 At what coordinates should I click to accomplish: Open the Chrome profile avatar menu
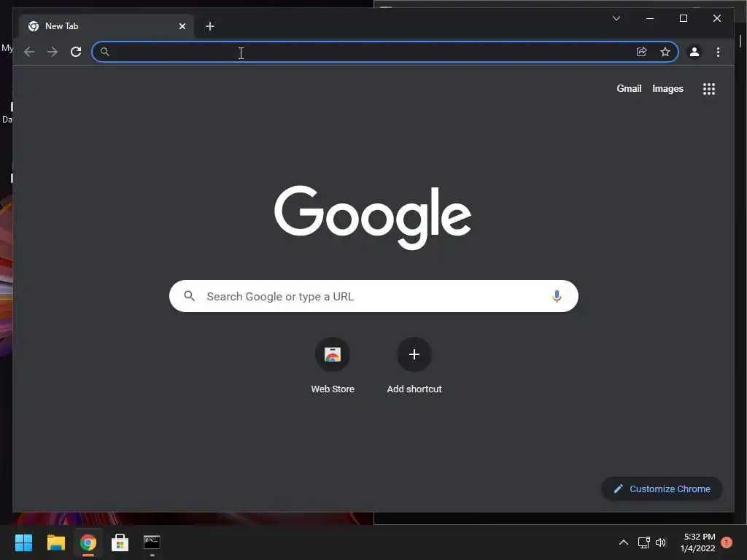click(694, 52)
